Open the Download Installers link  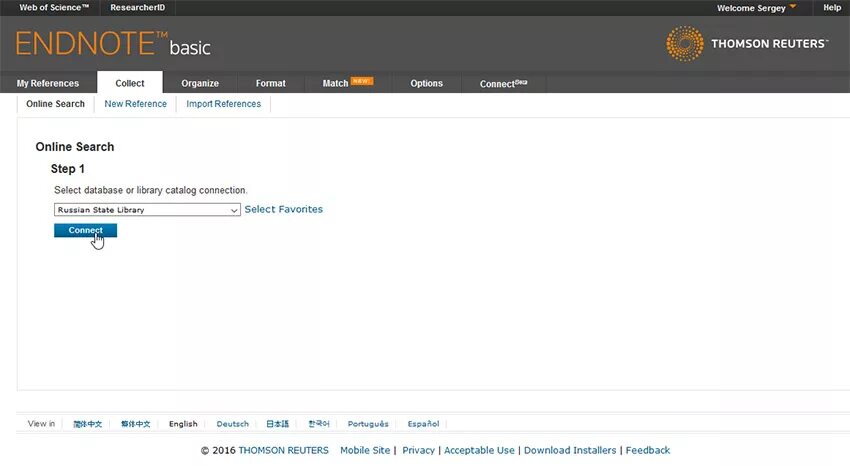pyautogui.click(x=570, y=450)
